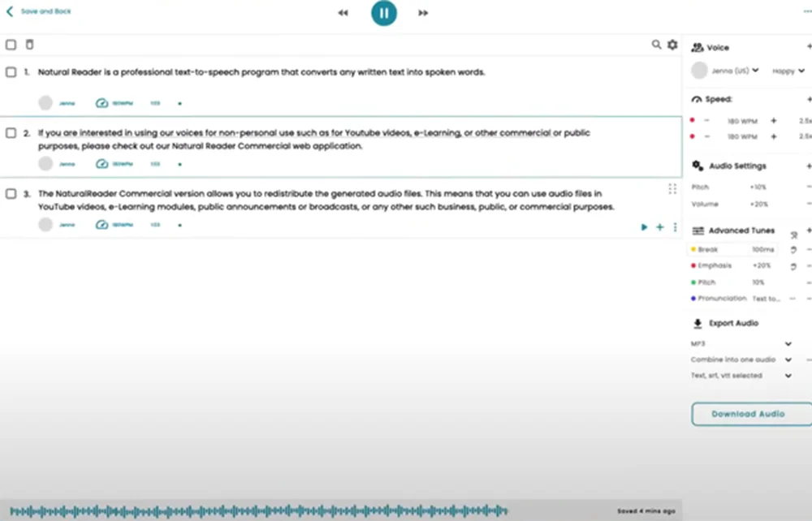Image resolution: width=812 pixels, height=521 pixels.
Task: Open the search magnifier icon
Action: tap(656, 45)
